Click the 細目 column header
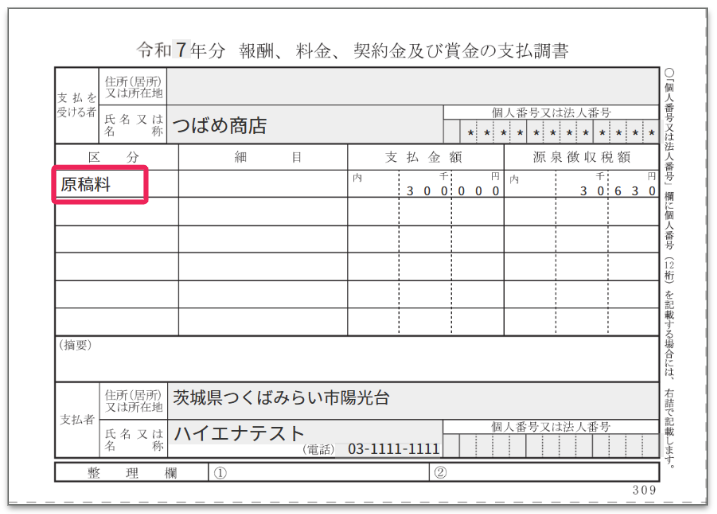The width and height of the screenshot is (717, 514). tap(268, 157)
